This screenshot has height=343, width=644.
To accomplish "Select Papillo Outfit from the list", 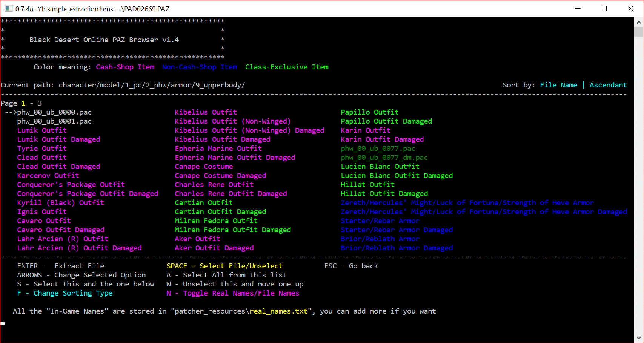I will pos(369,112).
